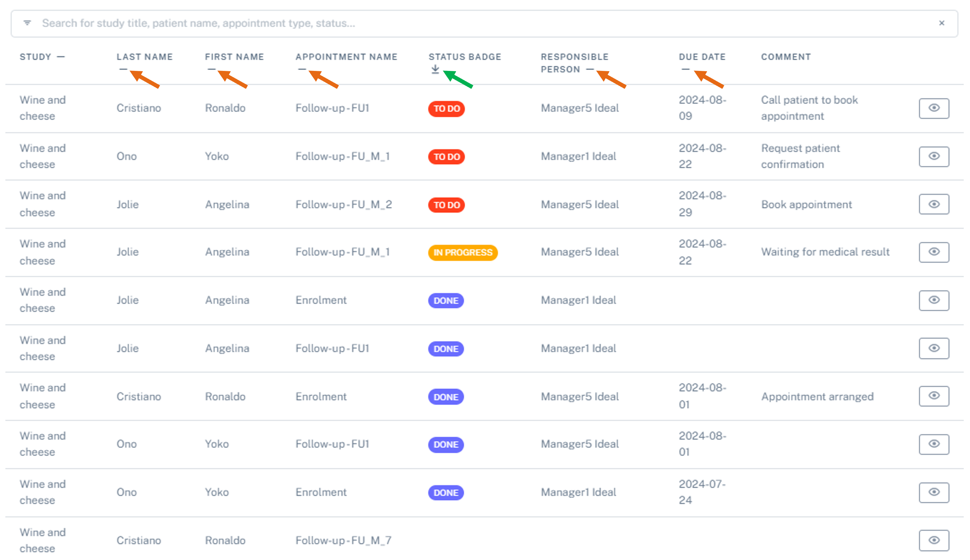
Task: Click due date 2024-08-09
Action: click(x=702, y=108)
